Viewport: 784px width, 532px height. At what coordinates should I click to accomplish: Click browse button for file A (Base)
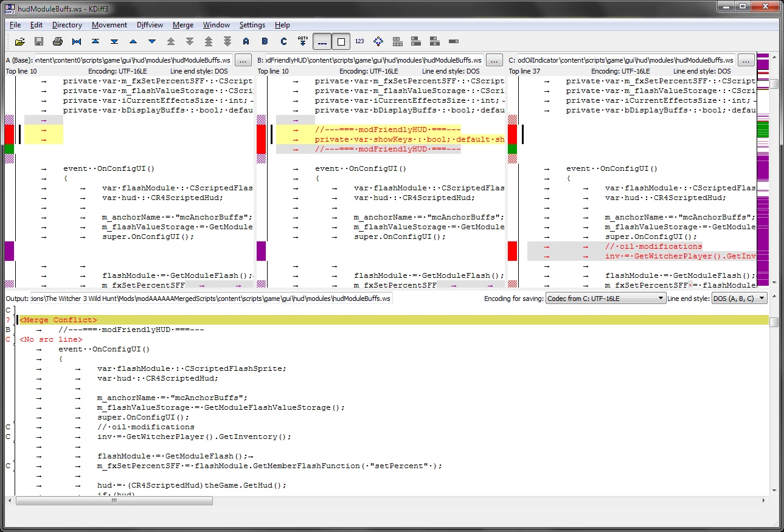pyautogui.click(x=243, y=60)
